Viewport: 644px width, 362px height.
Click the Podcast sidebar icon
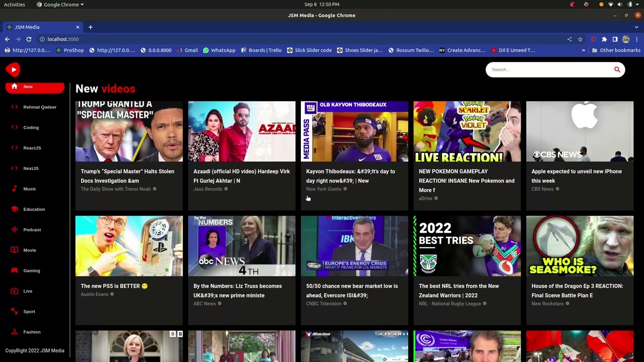[14, 230]
